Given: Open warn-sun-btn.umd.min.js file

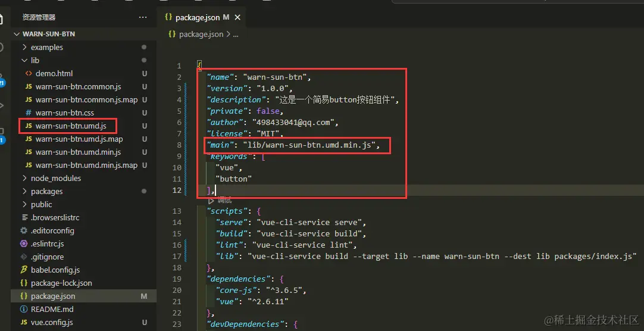Looking at the screenshot, I should (x=78, y=152).
